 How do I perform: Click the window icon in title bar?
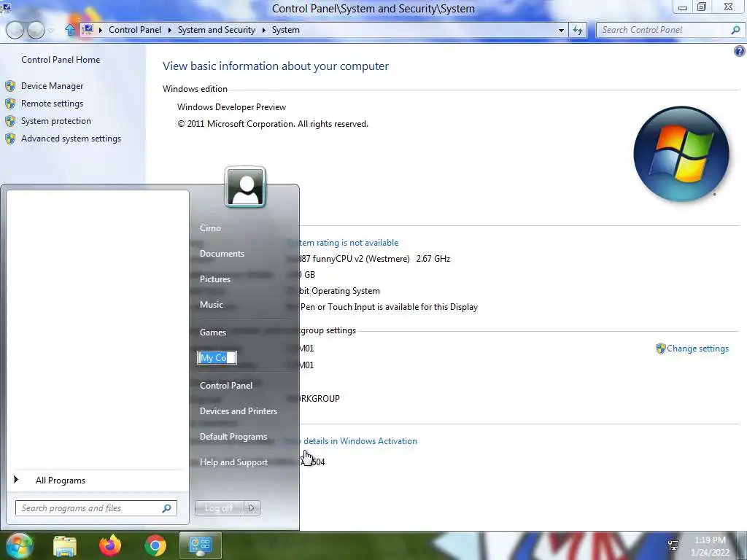[x=6, y=7]
